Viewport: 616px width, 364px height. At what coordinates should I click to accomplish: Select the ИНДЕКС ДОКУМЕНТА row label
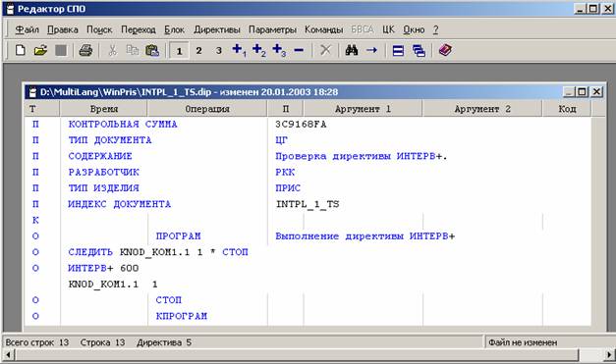pos(120,204)
